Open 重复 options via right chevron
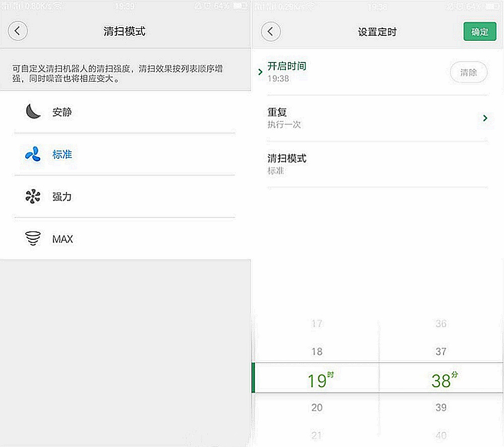Image resolution: width=504 pixels, height=447 pixels. tap(485, 118)
